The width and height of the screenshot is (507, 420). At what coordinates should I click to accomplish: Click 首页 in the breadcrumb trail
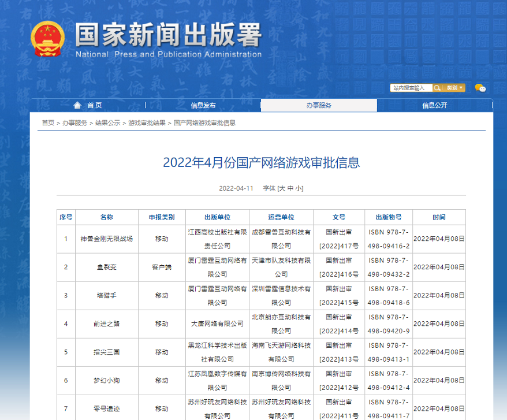coord(48,123)
